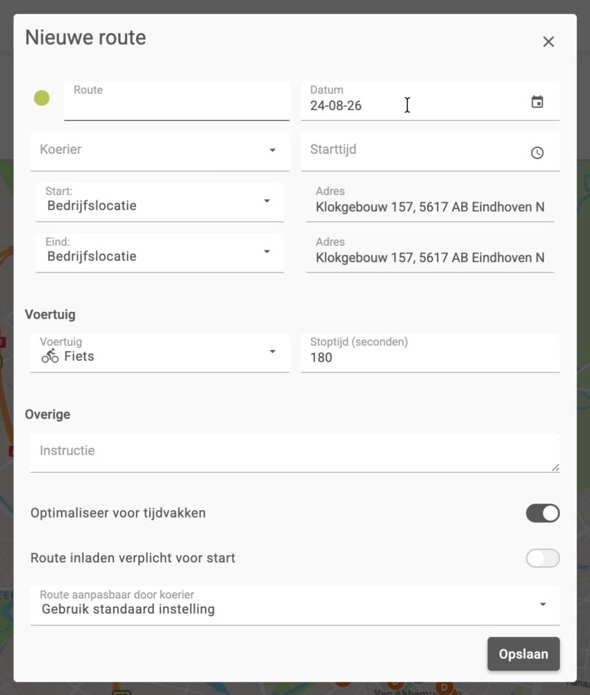
Task: Open Route aanpasbaar door koerier dropdown
Action: pyautogui.click(x=295, y=605)
